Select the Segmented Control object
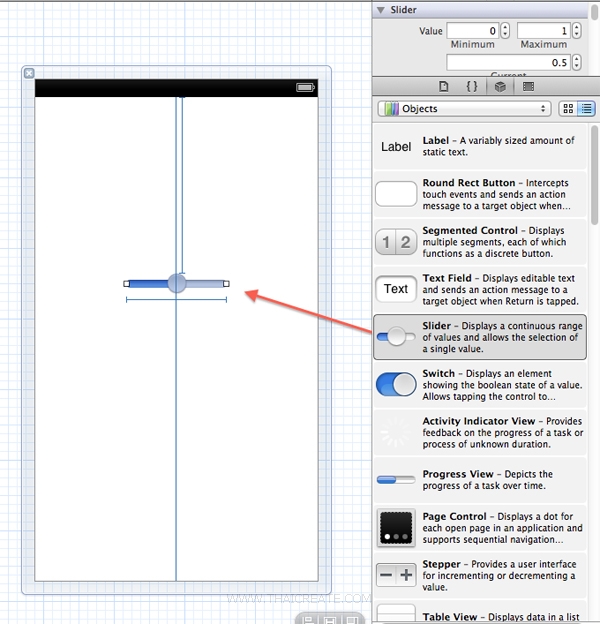Viewport: 600px width, 624px height. tap(480, 242)
